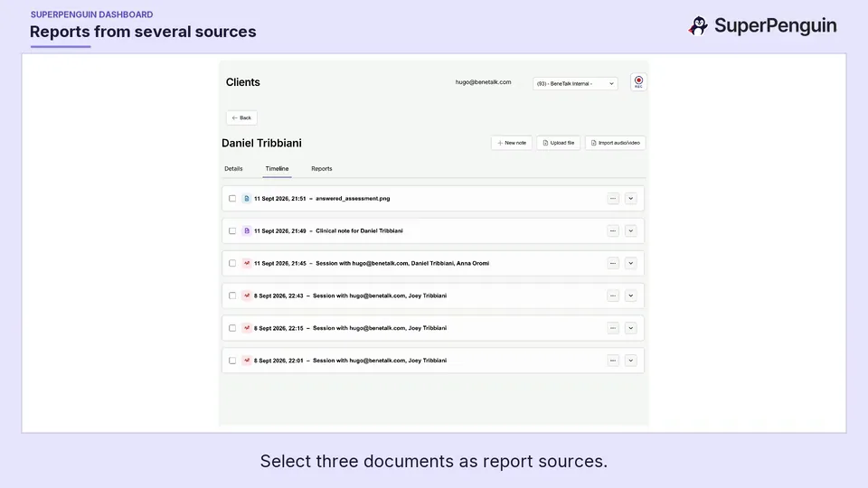The image size is (868, 488).
Task: Tick checkbox for Clinical note for Daniel Tribbiani
Action: click(x=232, y=230)
